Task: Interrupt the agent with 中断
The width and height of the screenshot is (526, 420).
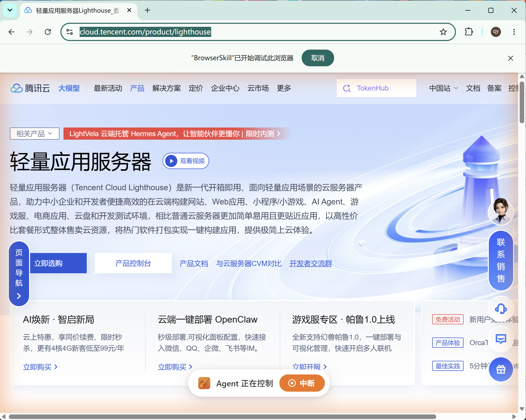Action: [x=302, y=383]
